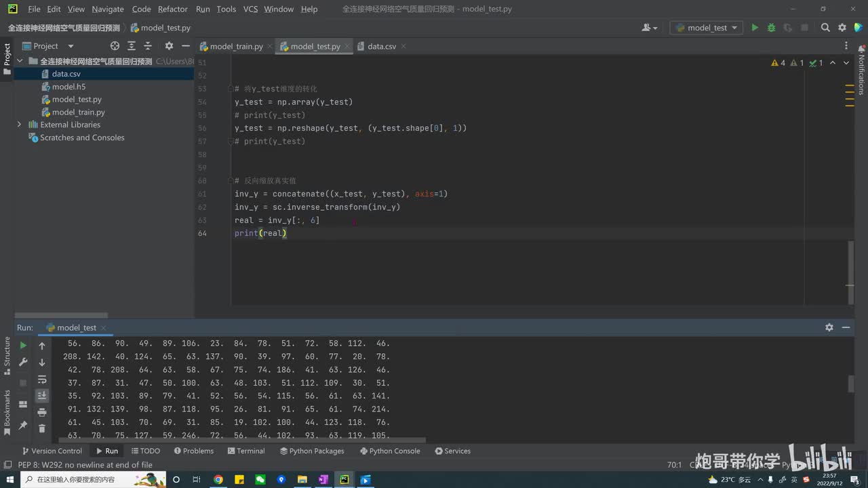Collapse all items in Project panel
This screenshot has width=868, height=488.
point(147,46)
